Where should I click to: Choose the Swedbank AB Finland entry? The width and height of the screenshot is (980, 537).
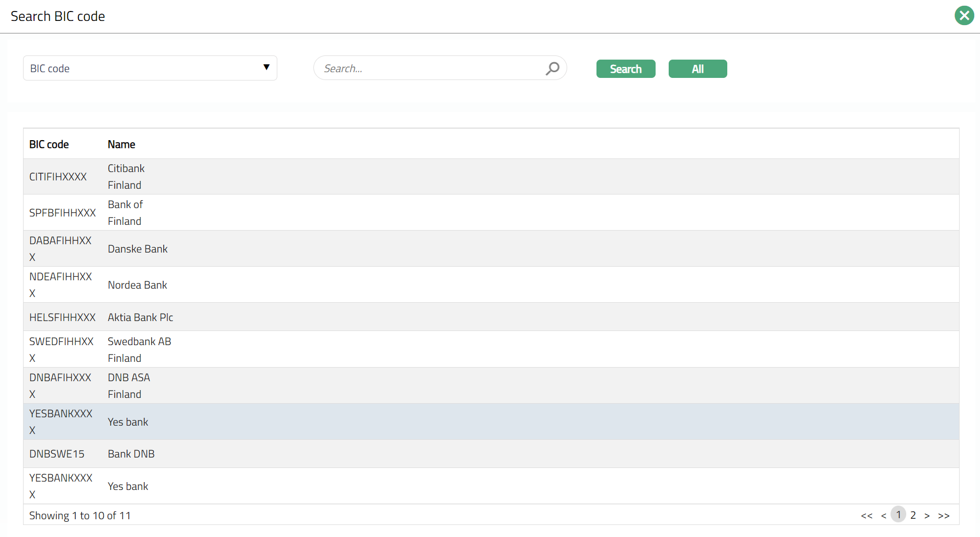[139, 349]
